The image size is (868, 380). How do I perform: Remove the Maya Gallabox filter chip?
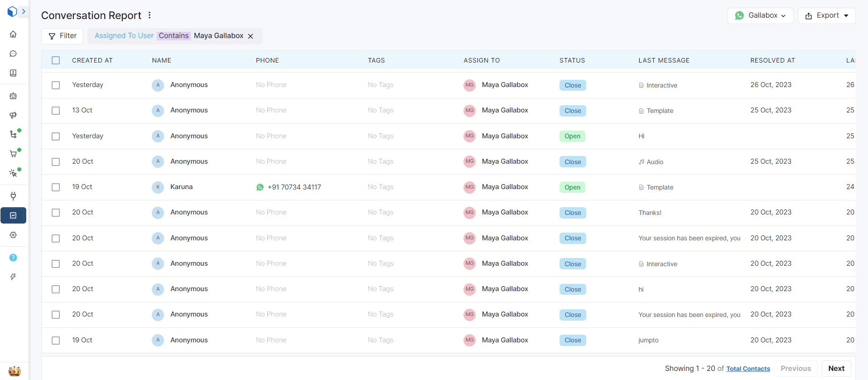pos(251,36)
